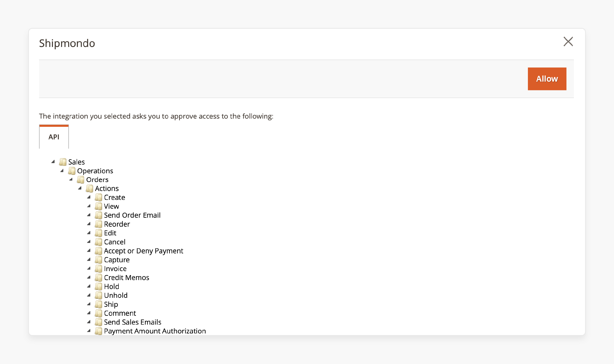Select the Credit Memos label

coord(127,277)
